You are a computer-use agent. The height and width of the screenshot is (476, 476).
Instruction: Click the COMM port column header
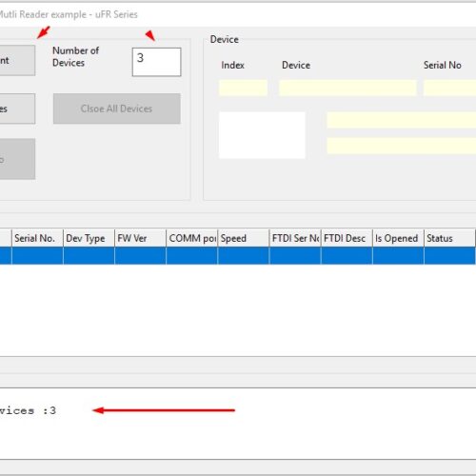(x=192, y=238)
